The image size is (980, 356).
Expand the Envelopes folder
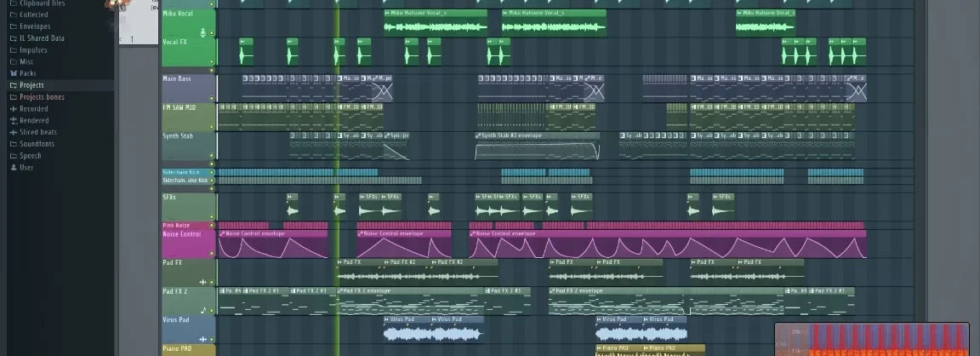pyautogui.click(x=34, y=26)
